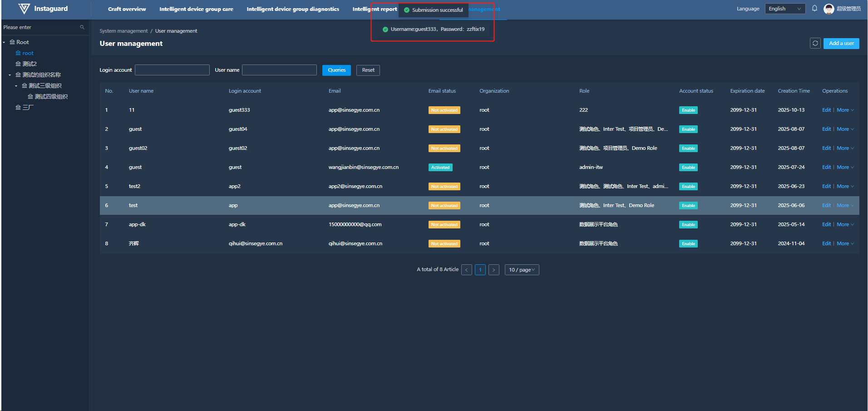Click the Queries button
868x411 pixels.
336,70
